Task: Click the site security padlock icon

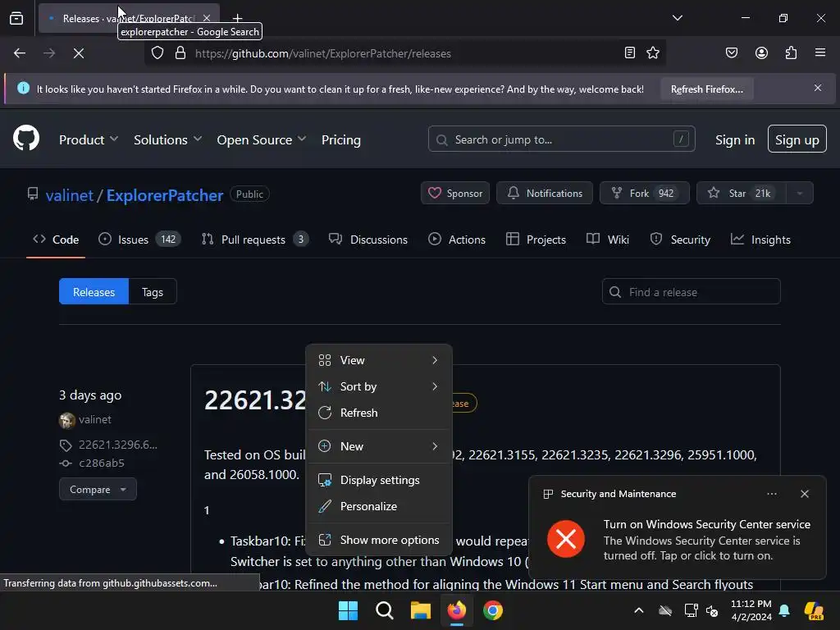Action: (180, 53)
